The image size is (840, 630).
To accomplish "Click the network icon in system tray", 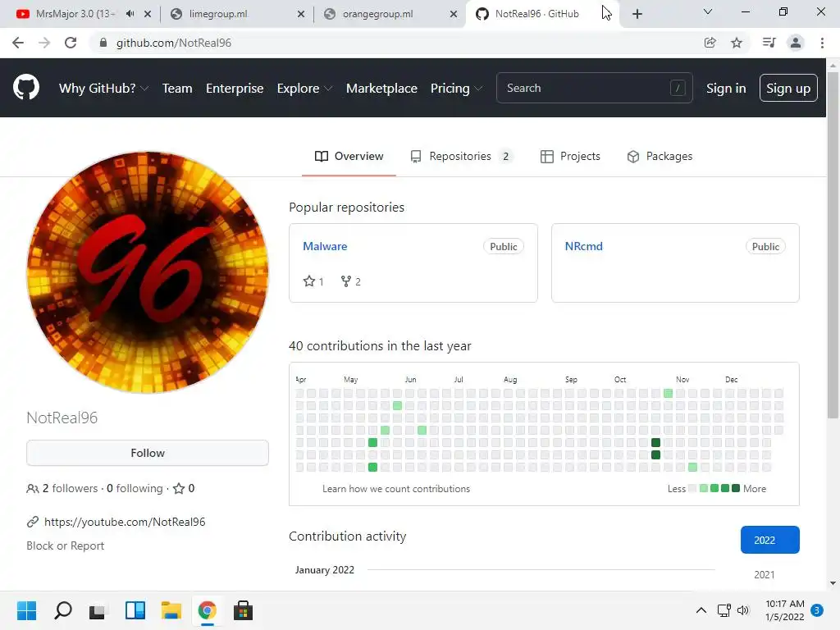I will [x=724, y=610].
